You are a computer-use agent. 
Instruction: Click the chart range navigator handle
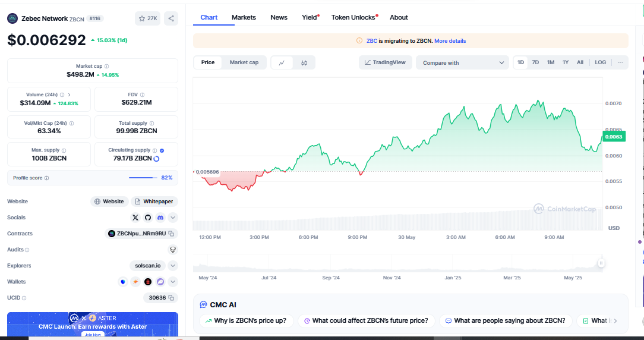(601, 263)
